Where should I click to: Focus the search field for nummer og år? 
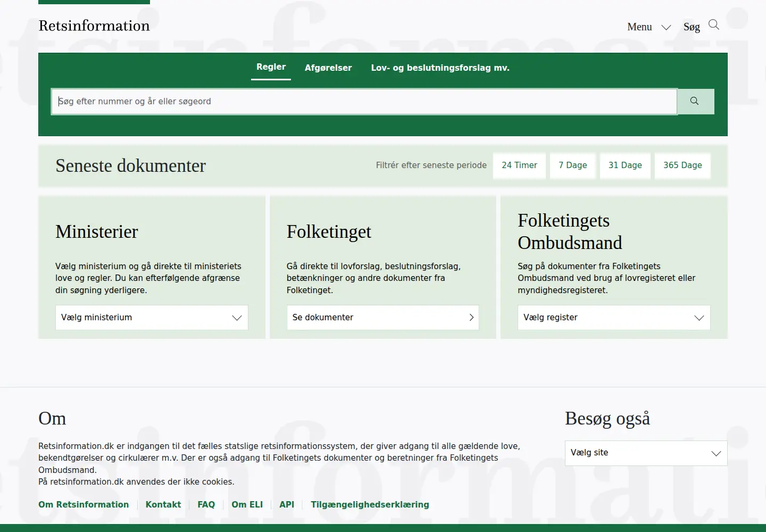(364, 102)
